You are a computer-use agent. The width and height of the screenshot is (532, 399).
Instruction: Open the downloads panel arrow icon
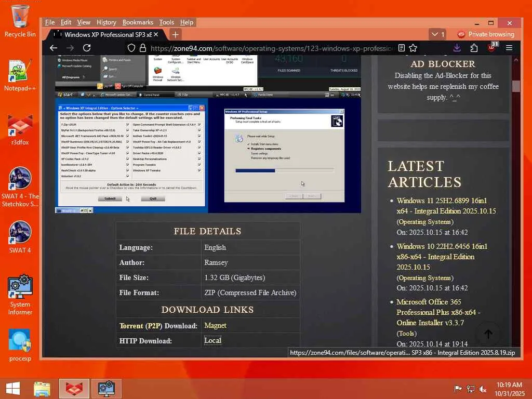(x=457, y=48)
